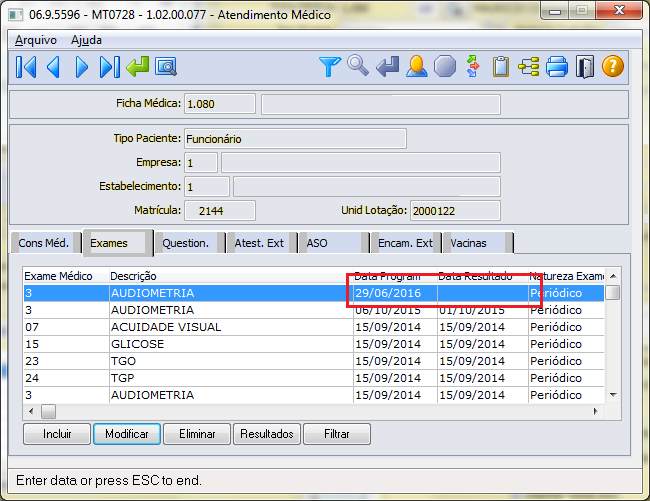Click Periódico cell in GLICOSE row

click(566, 344)
